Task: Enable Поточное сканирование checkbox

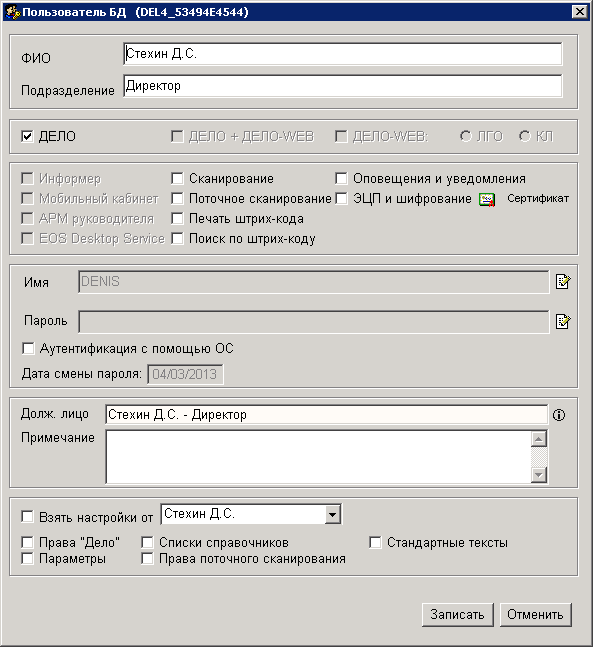Action: [x=177, y=198]
